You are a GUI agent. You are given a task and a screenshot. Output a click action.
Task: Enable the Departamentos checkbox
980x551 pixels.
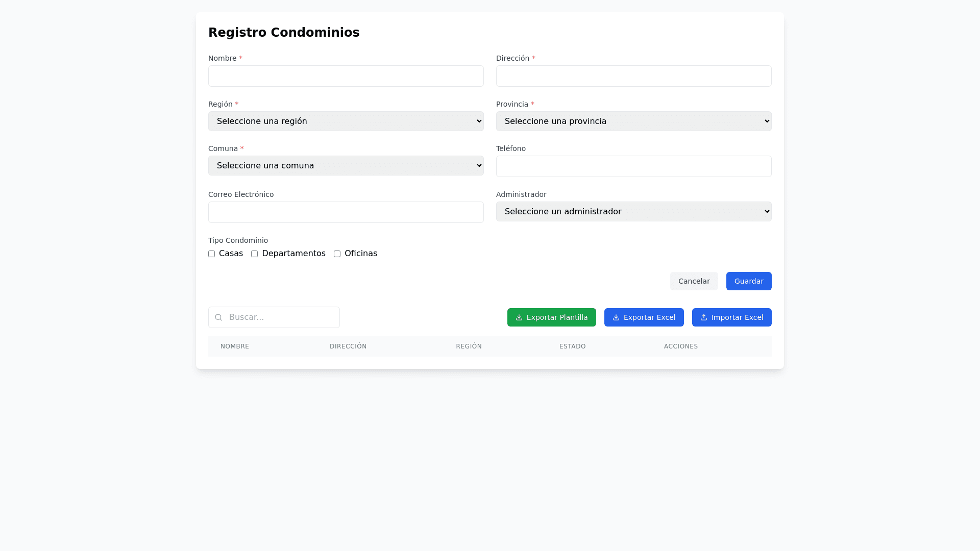pyautogui.click(x=254, y=254)
